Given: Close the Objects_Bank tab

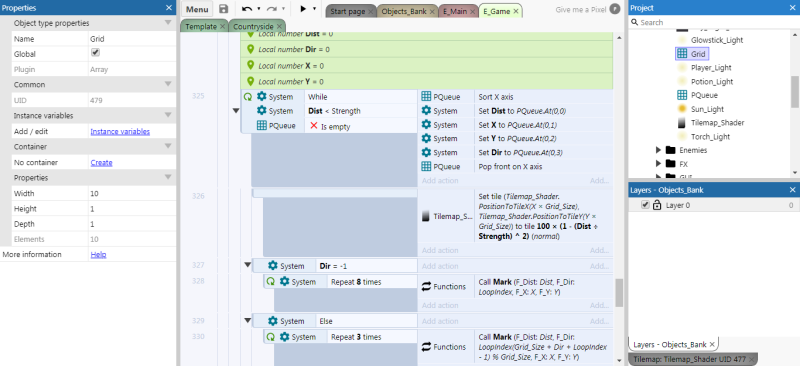Looking at the screenshot, I should tap(432, 11).
